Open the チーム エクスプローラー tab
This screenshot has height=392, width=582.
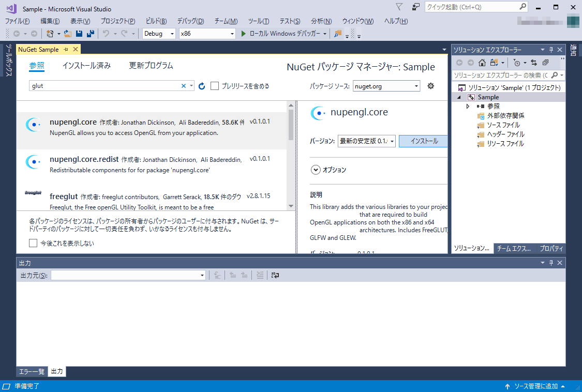(514, 248)
